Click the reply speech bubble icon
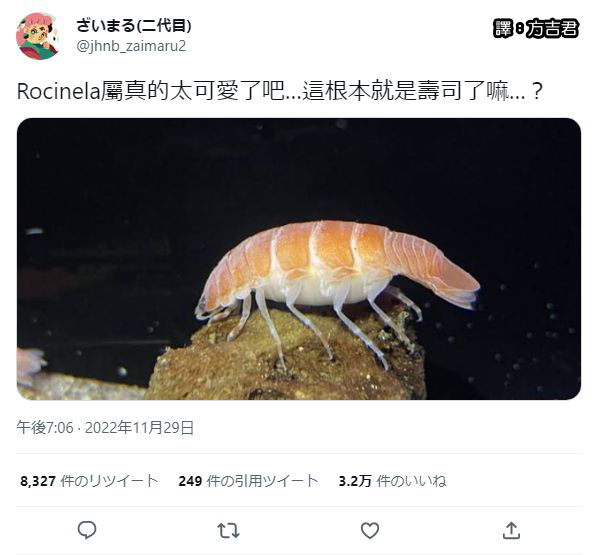598x555 pixels. pyautogui.click(x=87, y=530)
